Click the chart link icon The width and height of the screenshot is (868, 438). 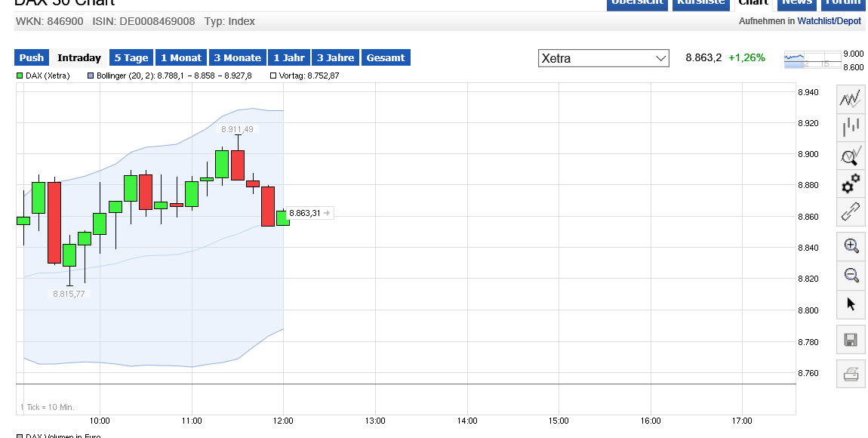coord(851,211)
